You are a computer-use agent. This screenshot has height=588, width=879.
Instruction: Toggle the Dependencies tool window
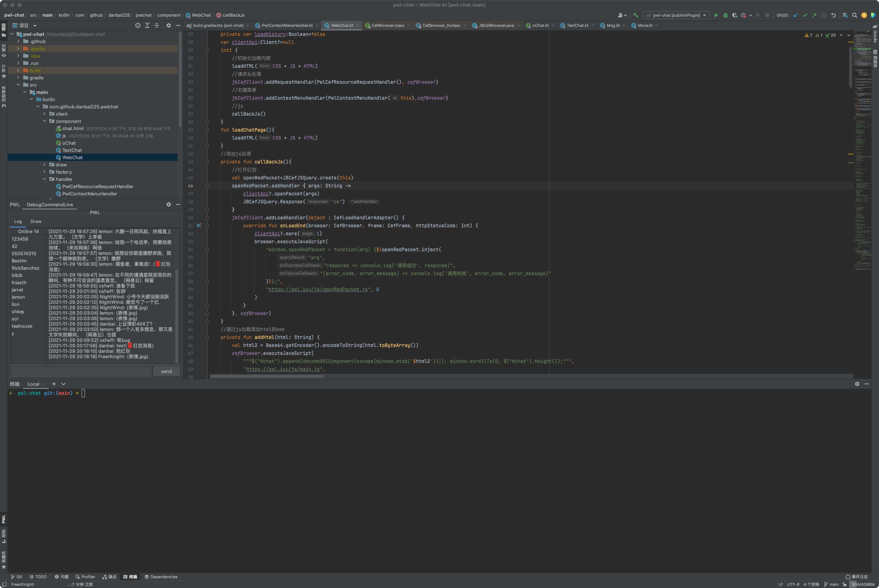pyautogui.click(x=161, y=577)
